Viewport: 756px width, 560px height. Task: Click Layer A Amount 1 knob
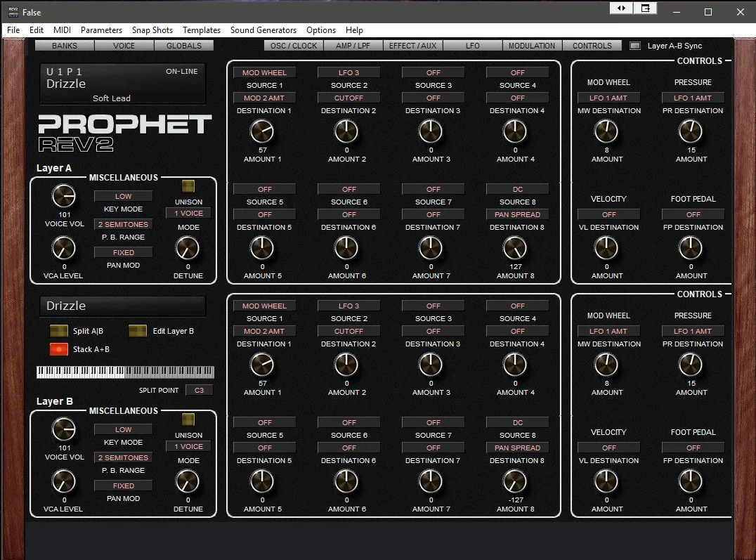262,131
